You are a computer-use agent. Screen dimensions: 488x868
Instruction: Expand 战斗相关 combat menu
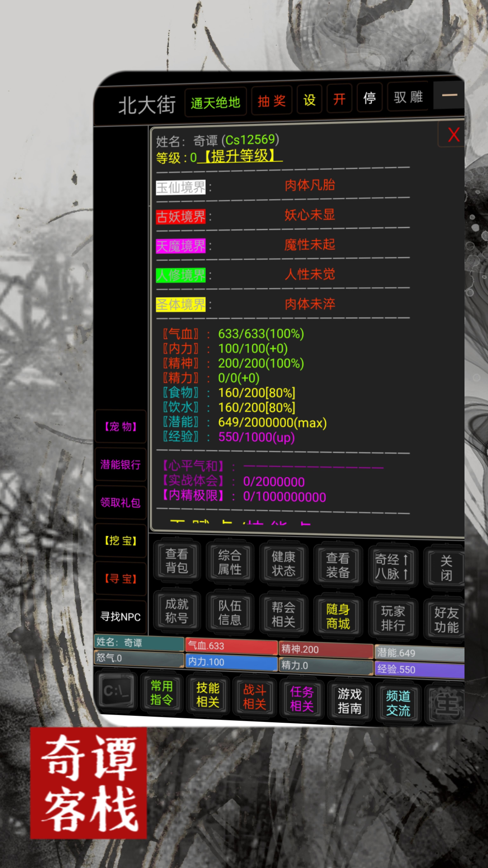pos(255,697)
